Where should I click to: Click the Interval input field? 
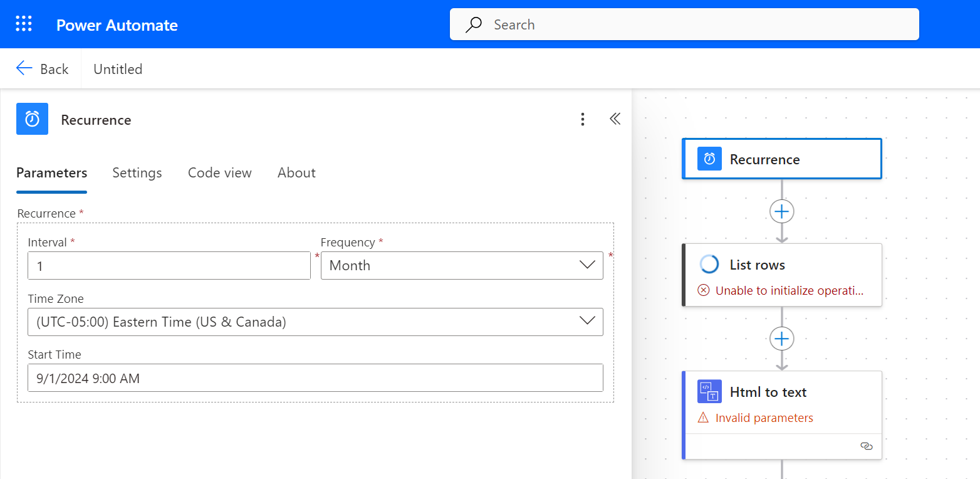[x=169, y=266]
